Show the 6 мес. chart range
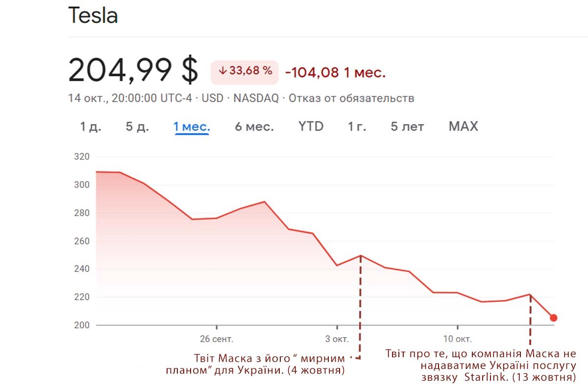The height and width of the screenshot is (392, 588). click(x=254, y=126)
